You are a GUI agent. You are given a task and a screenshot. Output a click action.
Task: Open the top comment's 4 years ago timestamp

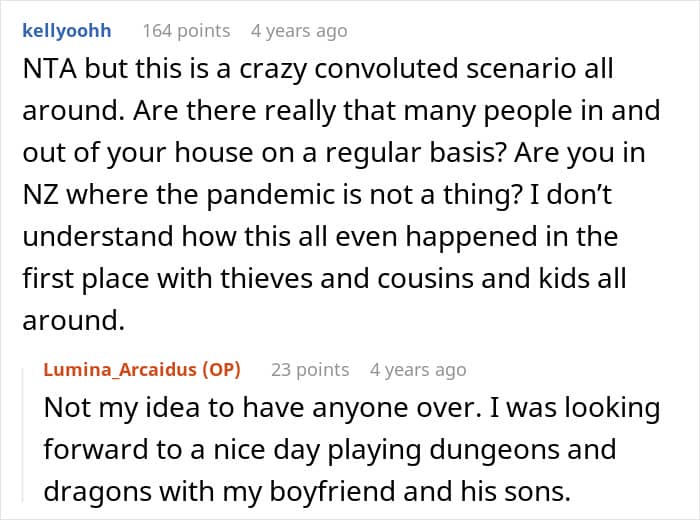point(299,31)
